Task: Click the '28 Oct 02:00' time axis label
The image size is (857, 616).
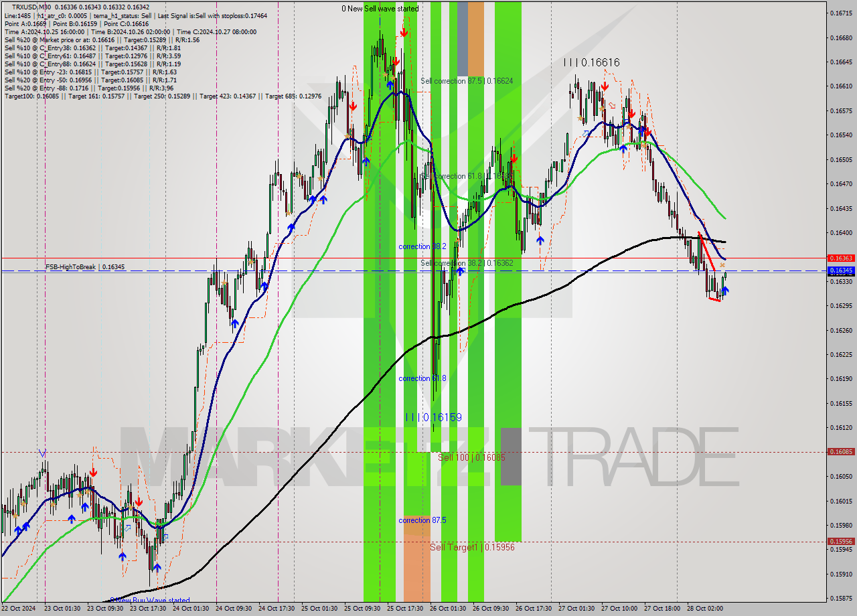Action: point(705,609)
